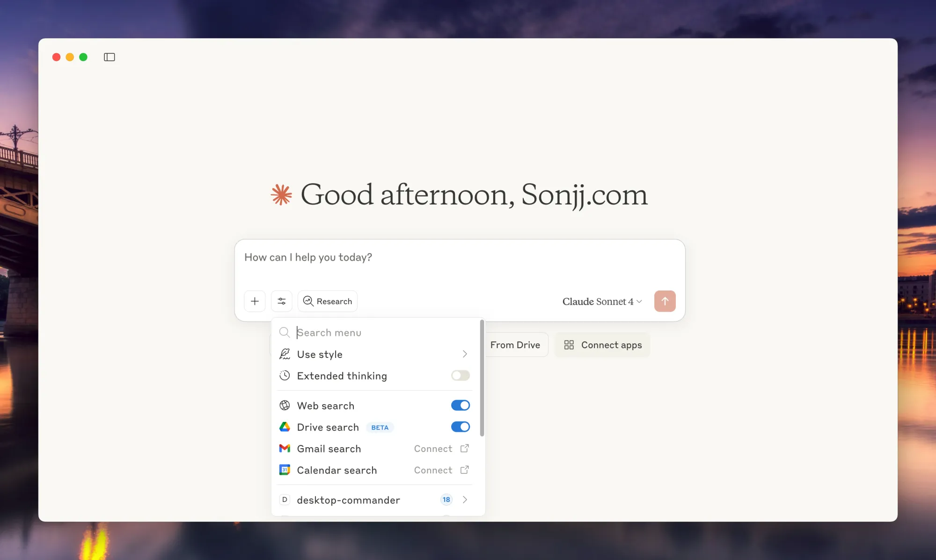Click the Search menu input field
The width and height of the screenshot is (936, 560).
click(356, 332)
